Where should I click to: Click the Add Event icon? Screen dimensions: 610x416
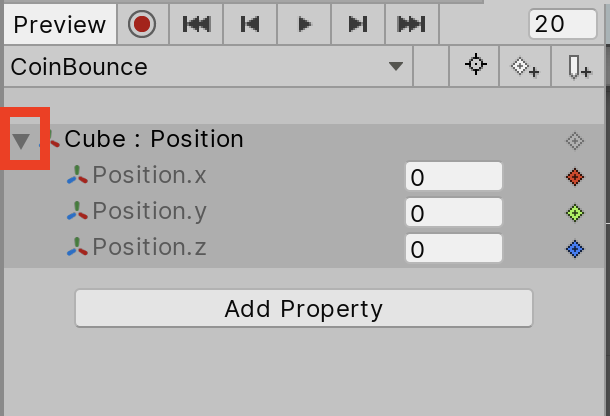click(x=579, y=67)
